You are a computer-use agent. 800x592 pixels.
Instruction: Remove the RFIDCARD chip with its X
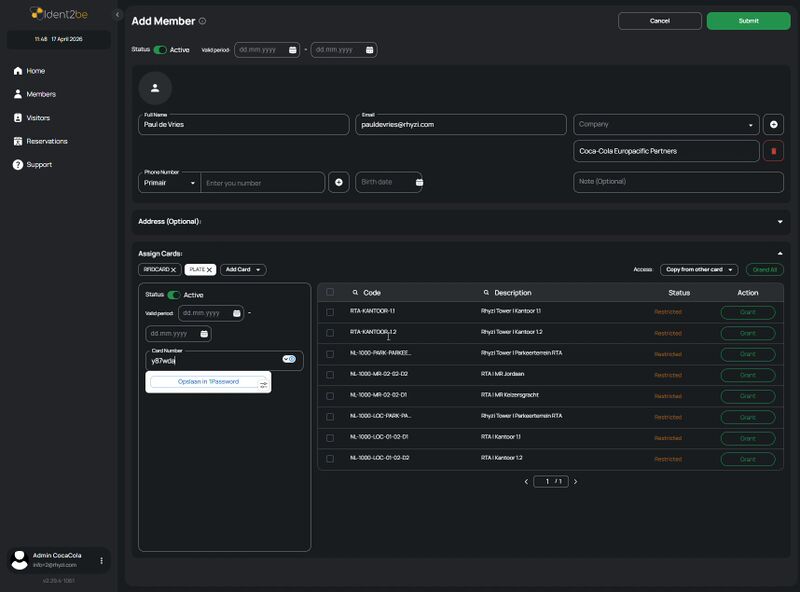pos(173,270)
